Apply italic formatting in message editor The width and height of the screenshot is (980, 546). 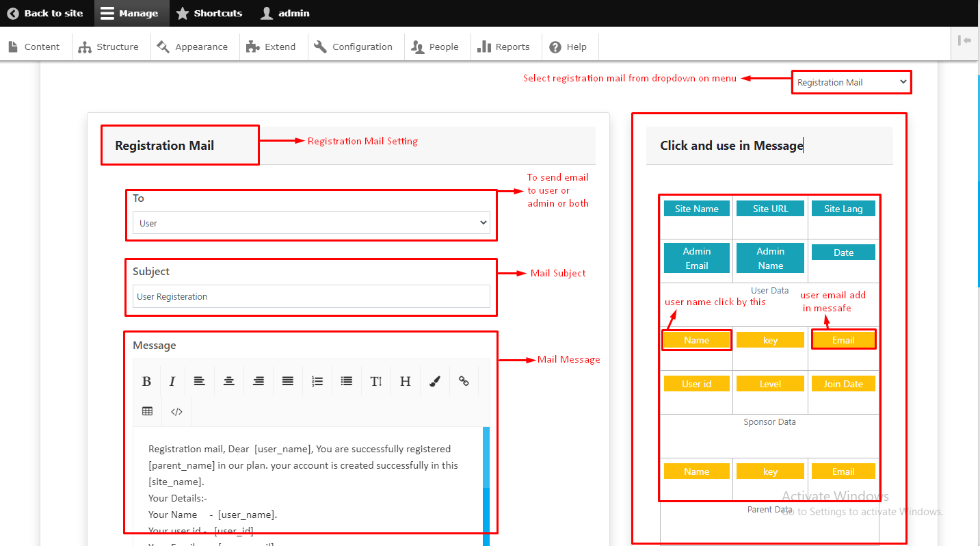[172, 381]
